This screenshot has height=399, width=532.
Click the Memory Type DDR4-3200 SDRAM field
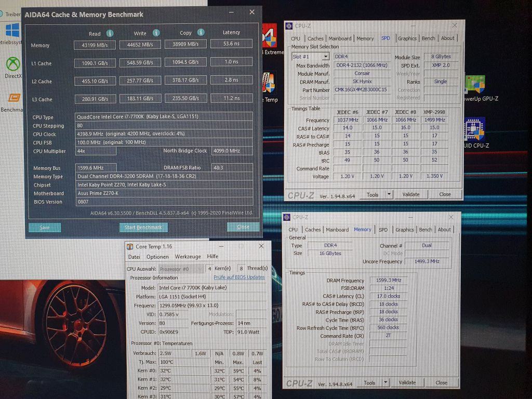[x=164, y=176]
